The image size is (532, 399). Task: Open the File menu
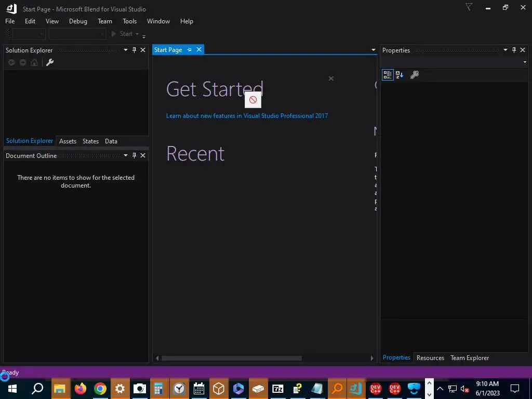(x=10, y=21)
